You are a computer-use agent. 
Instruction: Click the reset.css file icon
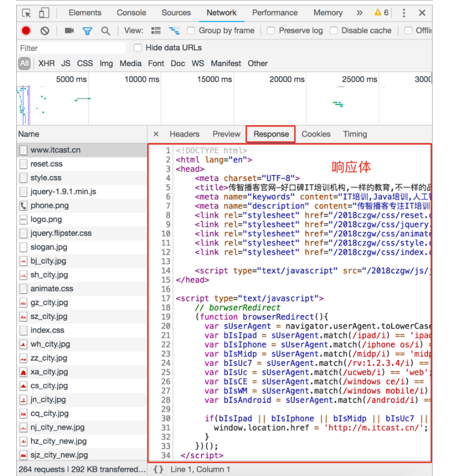pyautogui.click(x=23, y=164)
